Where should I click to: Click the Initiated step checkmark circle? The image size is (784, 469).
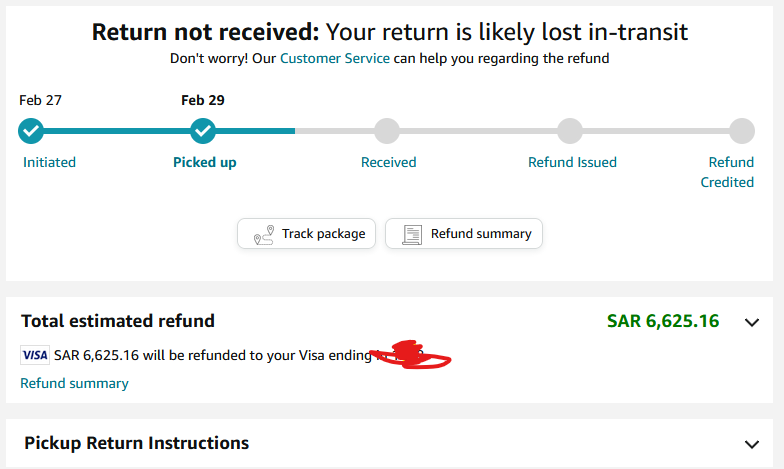[x=31, y=131]
